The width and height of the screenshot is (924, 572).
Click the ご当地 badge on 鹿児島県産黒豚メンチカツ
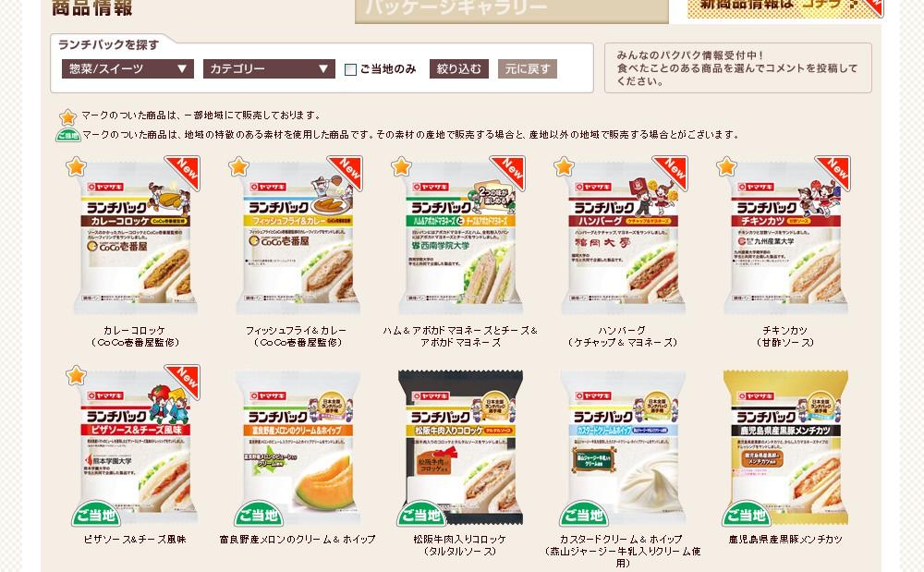pyautogui.click(x=746, y=514)
